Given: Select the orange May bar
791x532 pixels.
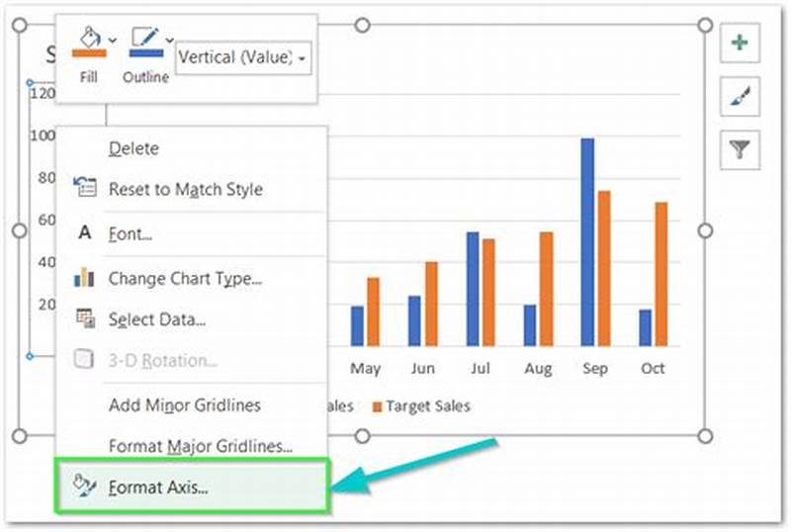Looking at the screenshot, I should click(374, 311).
